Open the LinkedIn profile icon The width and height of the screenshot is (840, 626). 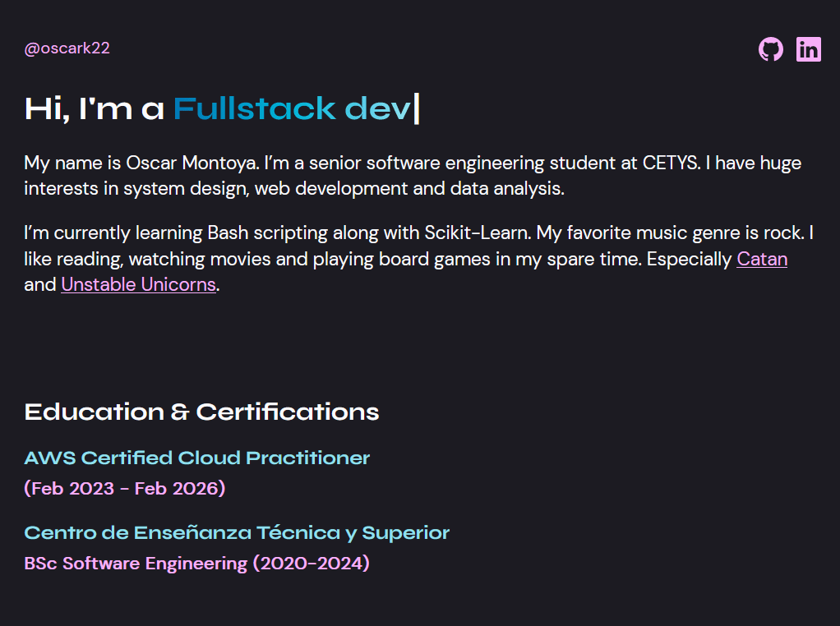click(809, 49)
